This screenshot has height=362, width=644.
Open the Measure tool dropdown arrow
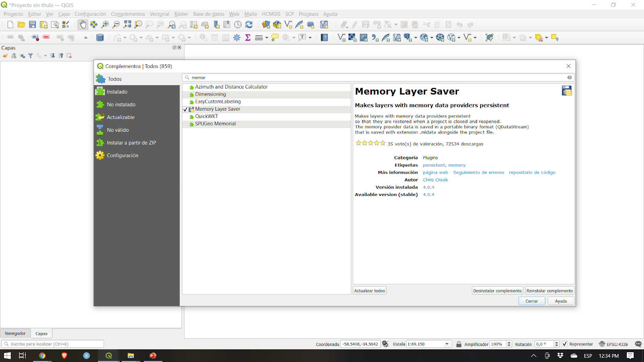(x=266, y=38)
